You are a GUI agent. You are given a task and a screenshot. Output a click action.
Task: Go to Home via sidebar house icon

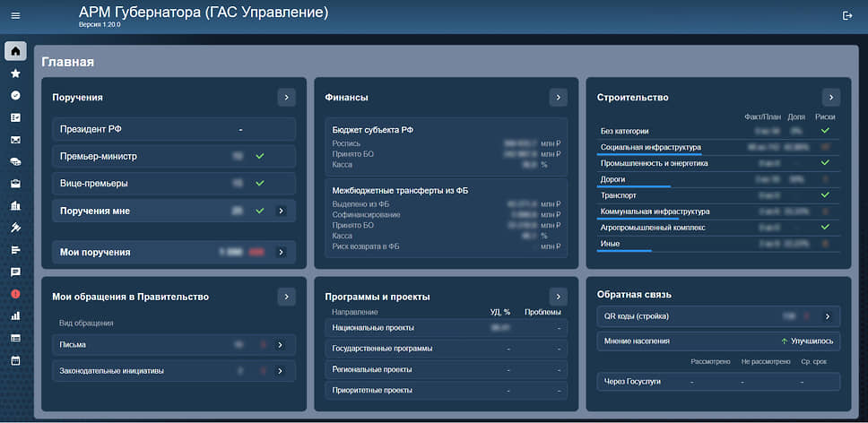point(15,51)
